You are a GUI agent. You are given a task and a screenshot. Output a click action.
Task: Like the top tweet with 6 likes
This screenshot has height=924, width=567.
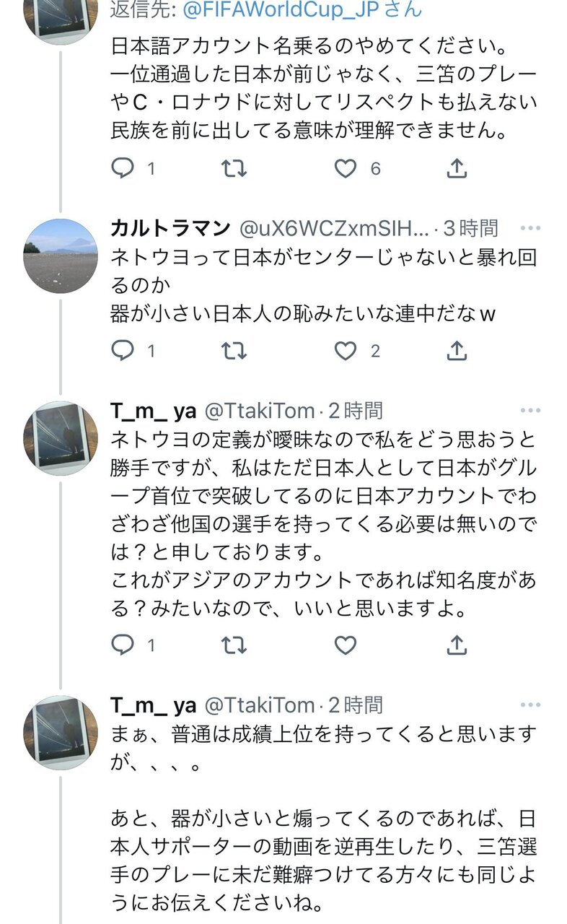coord(346,169)
